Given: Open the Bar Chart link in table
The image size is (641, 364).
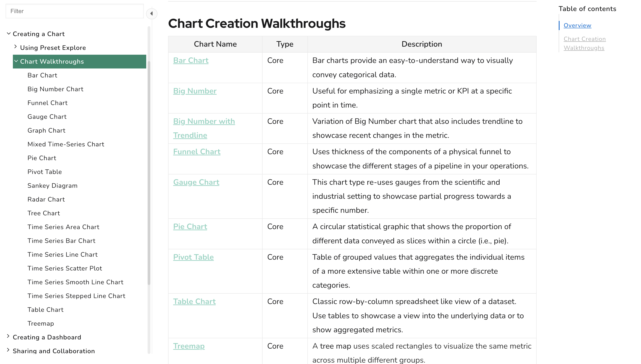Looking at the screenshot, I should 191,60.
